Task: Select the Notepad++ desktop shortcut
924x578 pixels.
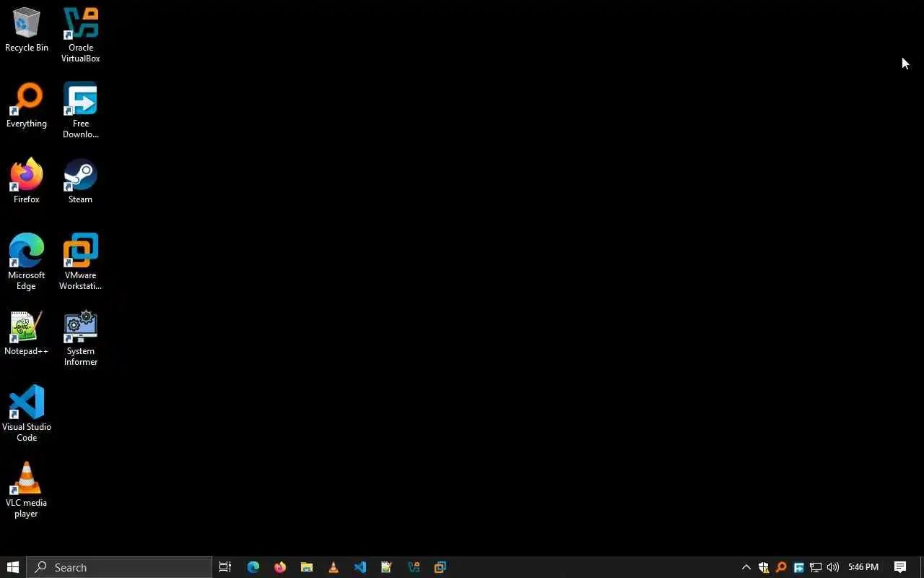Action: pos(27,334)
